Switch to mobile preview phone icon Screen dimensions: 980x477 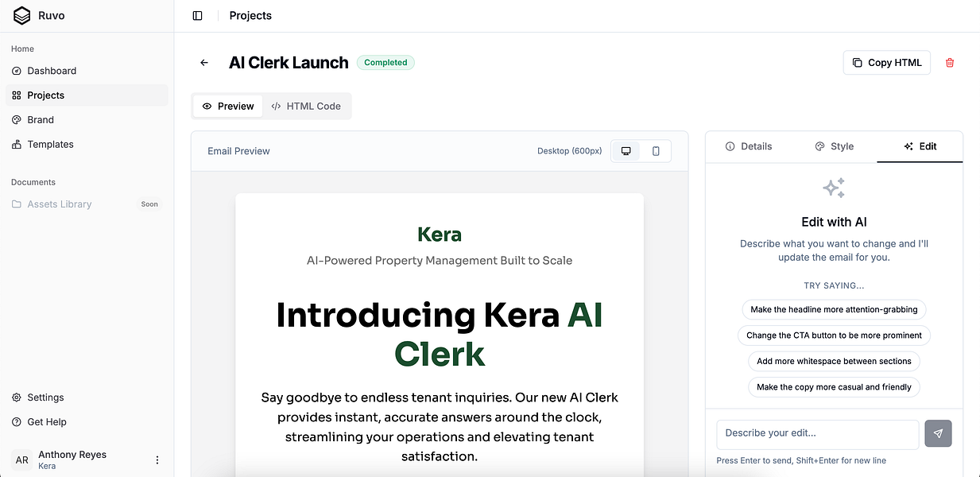(656, 151)
